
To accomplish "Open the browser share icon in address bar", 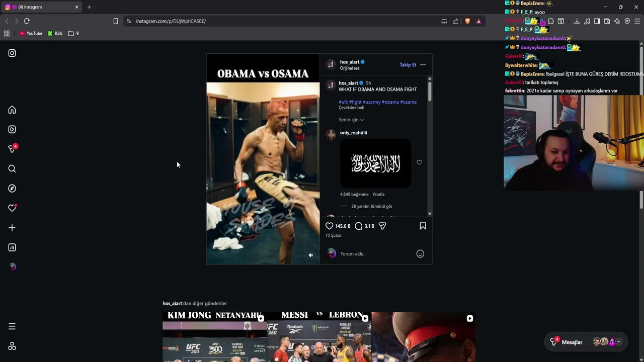I will [455, 21].
